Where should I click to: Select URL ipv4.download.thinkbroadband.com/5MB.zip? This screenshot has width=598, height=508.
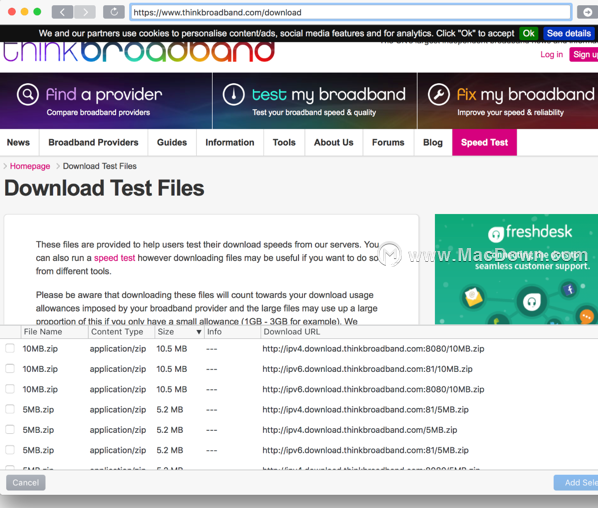click(x=360, y=430)
